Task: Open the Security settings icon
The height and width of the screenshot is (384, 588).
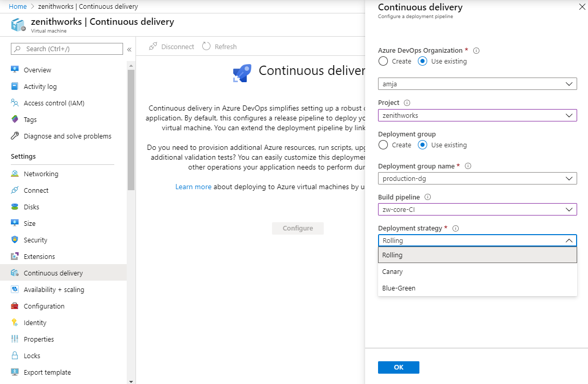Action: [16, 239]
